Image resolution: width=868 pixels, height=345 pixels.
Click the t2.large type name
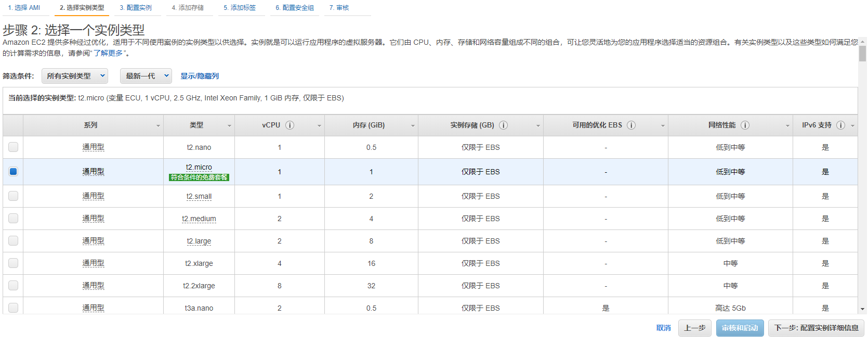[199, 241]
